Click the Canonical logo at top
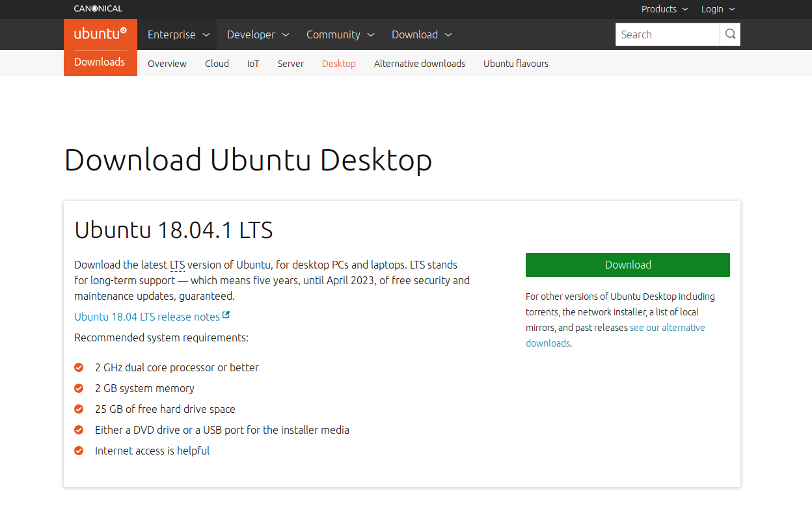The image size is (812, 528). [98, 8]
